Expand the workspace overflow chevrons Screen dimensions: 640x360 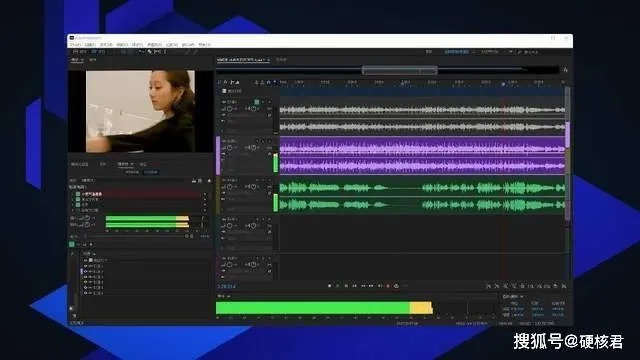coord(511,52)
